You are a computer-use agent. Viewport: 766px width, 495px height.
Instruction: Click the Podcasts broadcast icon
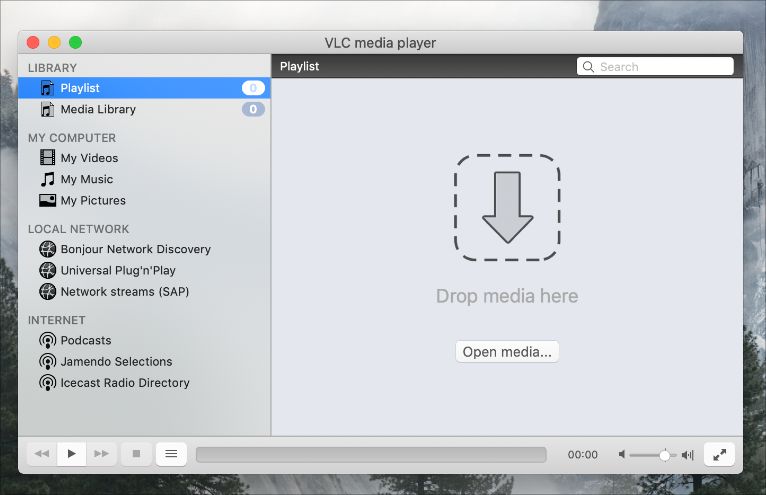tap(47, 341)
